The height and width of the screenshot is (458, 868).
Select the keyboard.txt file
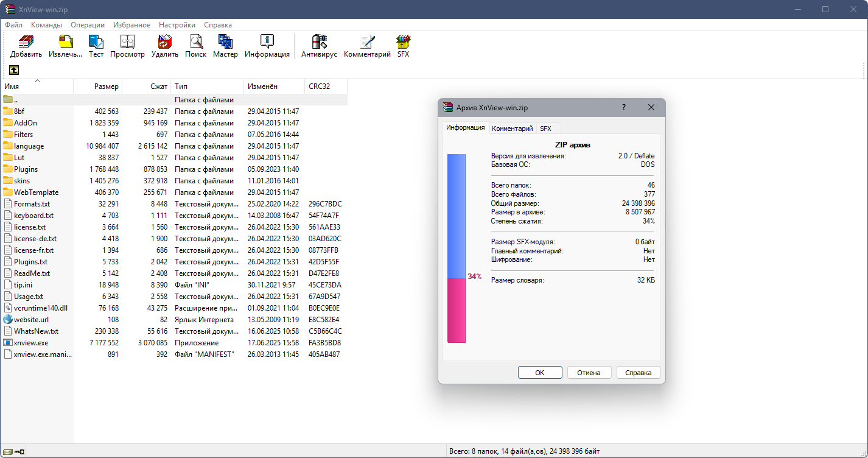(174, 216)
